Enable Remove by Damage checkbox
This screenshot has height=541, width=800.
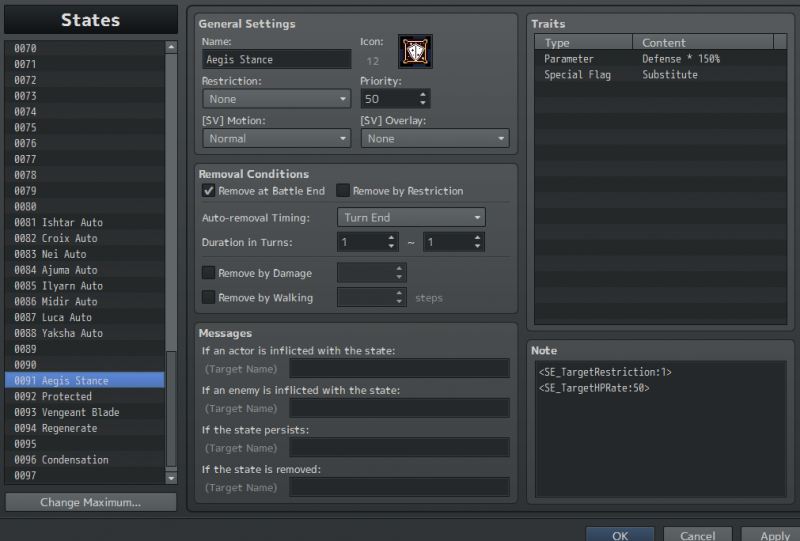tap(208, 273)
